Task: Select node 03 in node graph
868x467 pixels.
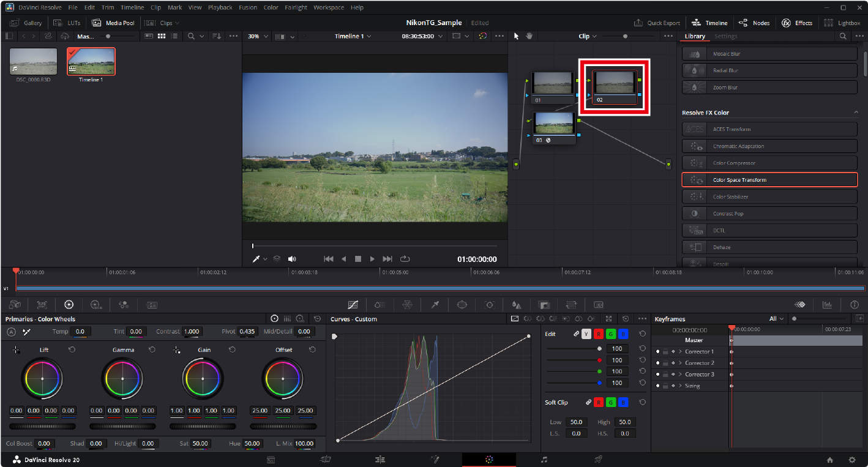Action: point(554,124)
